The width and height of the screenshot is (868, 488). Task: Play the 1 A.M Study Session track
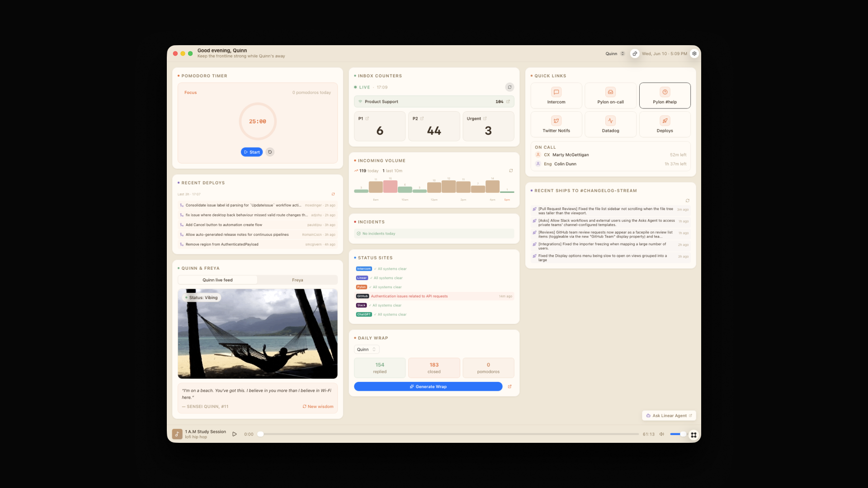(235, 434)
